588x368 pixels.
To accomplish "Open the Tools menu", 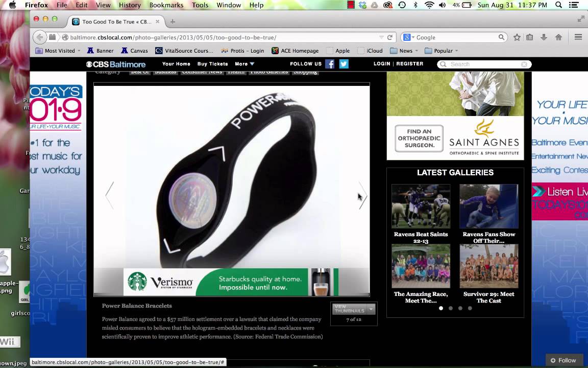I will coord(200,5).
